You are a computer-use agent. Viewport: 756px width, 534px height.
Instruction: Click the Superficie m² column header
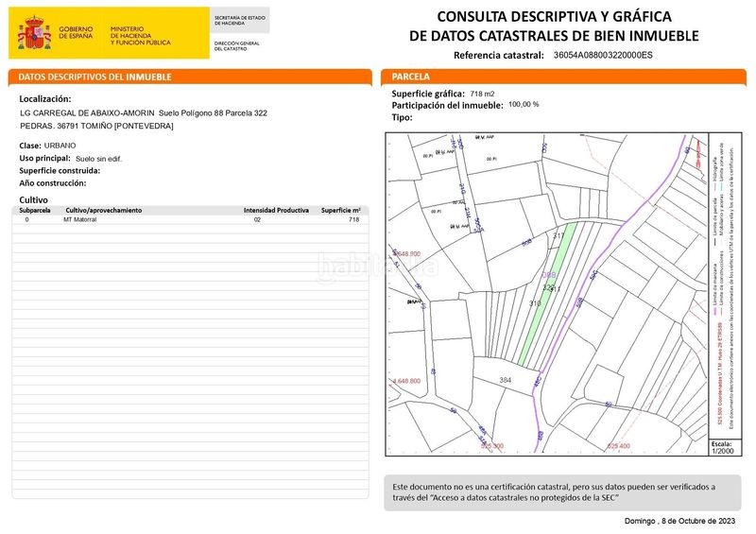(x=341, y=211)
